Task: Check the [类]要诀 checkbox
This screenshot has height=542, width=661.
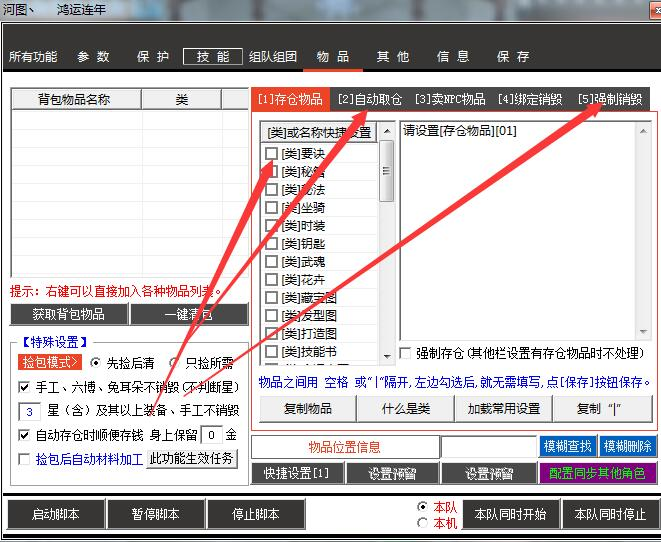Action: point(272,154)
